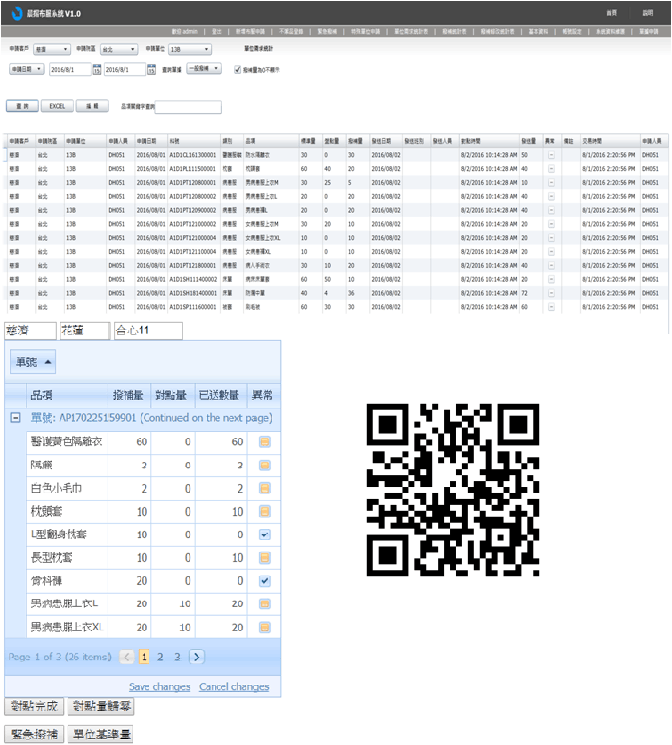Screen dimensions: 672x745
Task: Jump to page 3 of the items
Action: [177, 657]
